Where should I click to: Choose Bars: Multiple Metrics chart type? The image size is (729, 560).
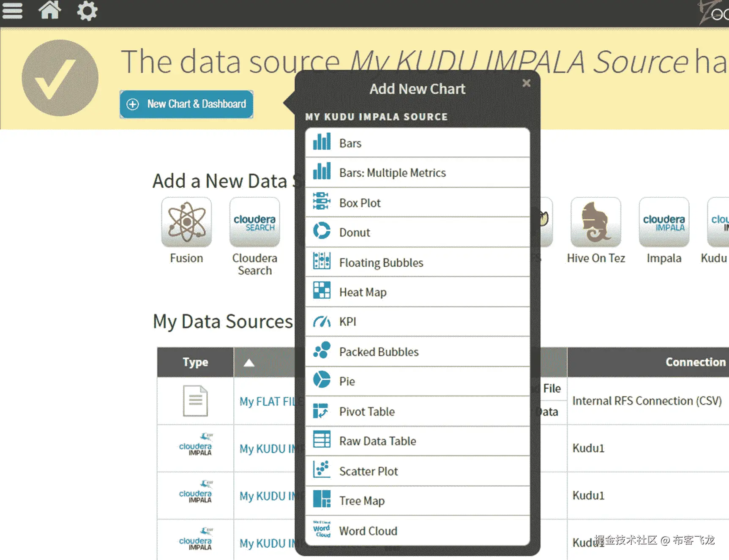pos(418,172)
